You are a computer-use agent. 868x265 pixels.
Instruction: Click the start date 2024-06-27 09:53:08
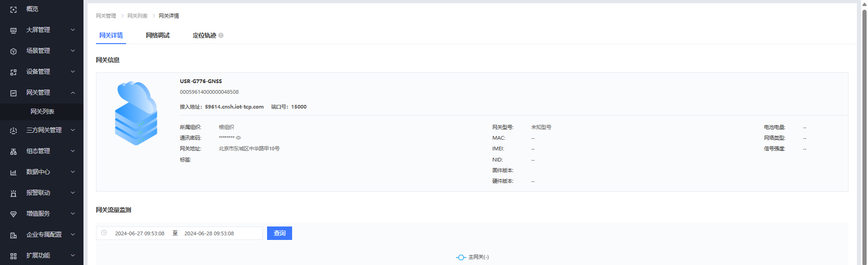pos(140,233)
